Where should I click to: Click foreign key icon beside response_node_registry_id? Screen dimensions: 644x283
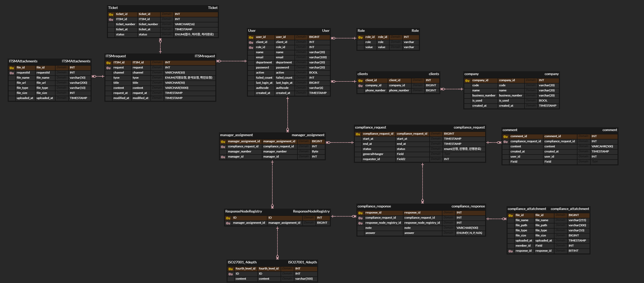coord(360,223)
